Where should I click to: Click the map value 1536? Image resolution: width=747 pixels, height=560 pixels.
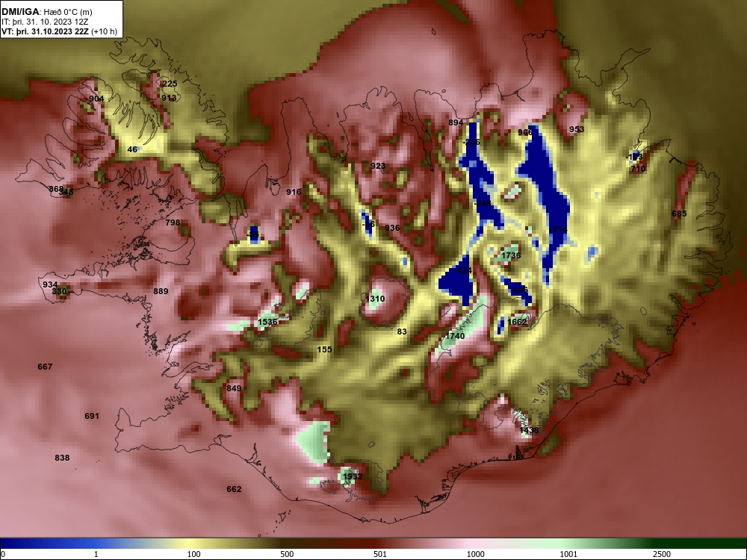[x=267, y=322]
